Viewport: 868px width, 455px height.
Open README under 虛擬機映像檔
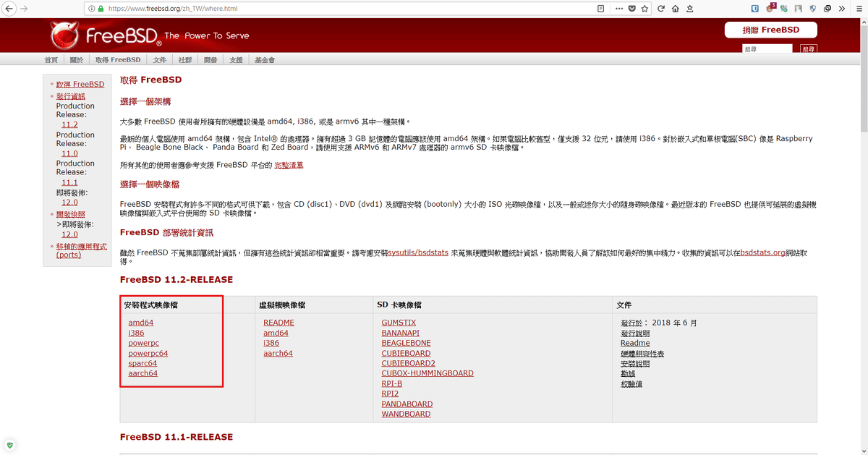tap(278, 323)
